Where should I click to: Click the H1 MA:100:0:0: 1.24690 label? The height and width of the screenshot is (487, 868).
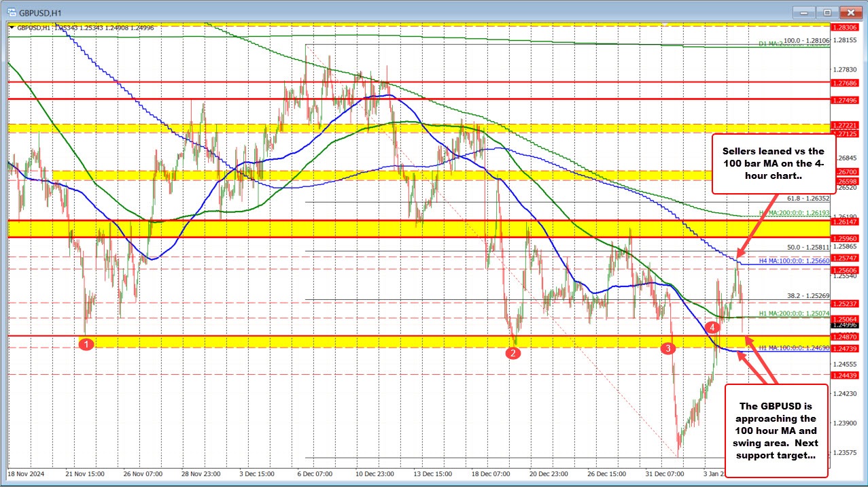793,348
